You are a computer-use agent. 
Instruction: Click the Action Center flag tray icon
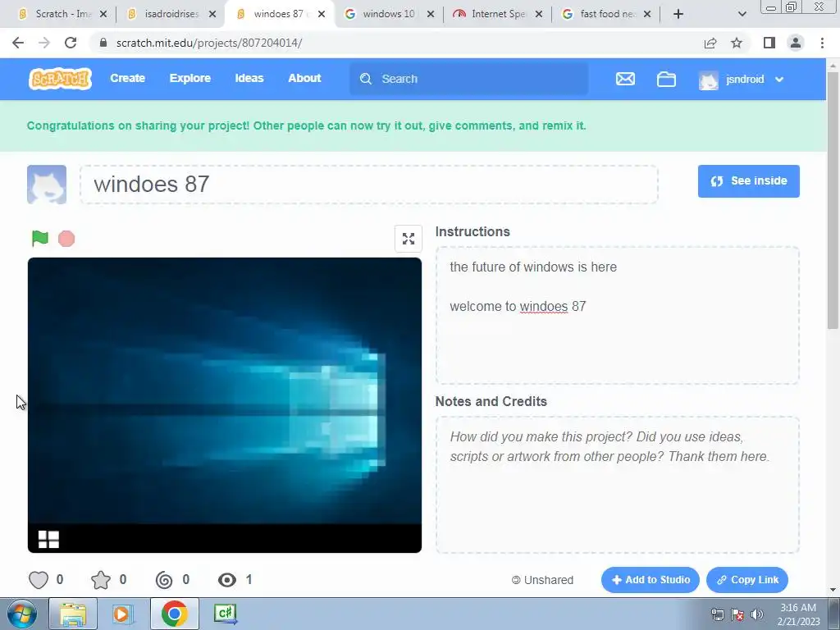click(737, 614)
